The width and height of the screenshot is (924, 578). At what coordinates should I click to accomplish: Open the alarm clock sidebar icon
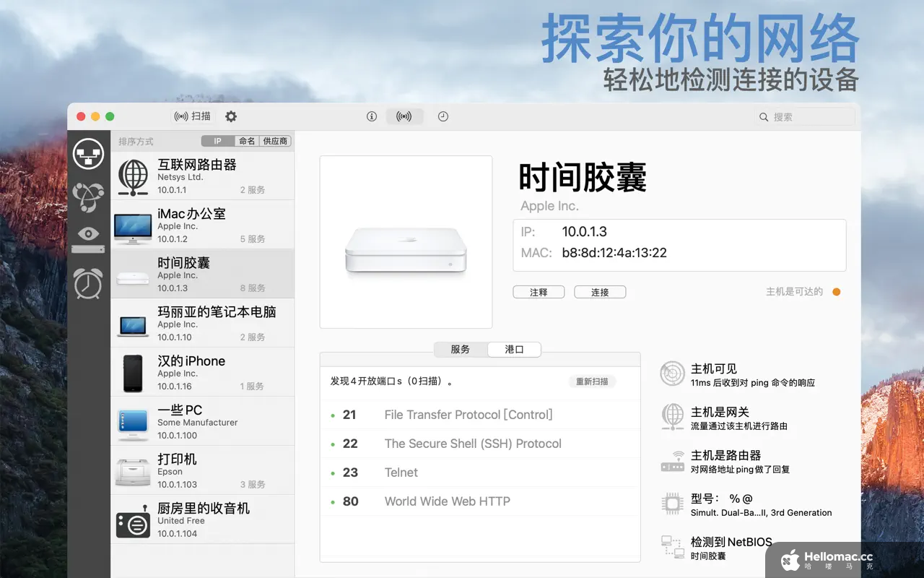point(88,282)
